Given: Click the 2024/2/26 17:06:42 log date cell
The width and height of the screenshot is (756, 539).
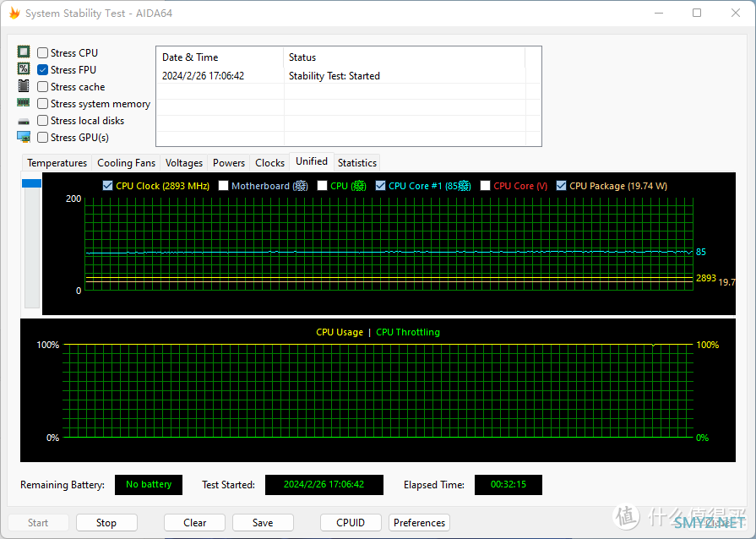Looking at the screenshot, I should coord(203,76).
